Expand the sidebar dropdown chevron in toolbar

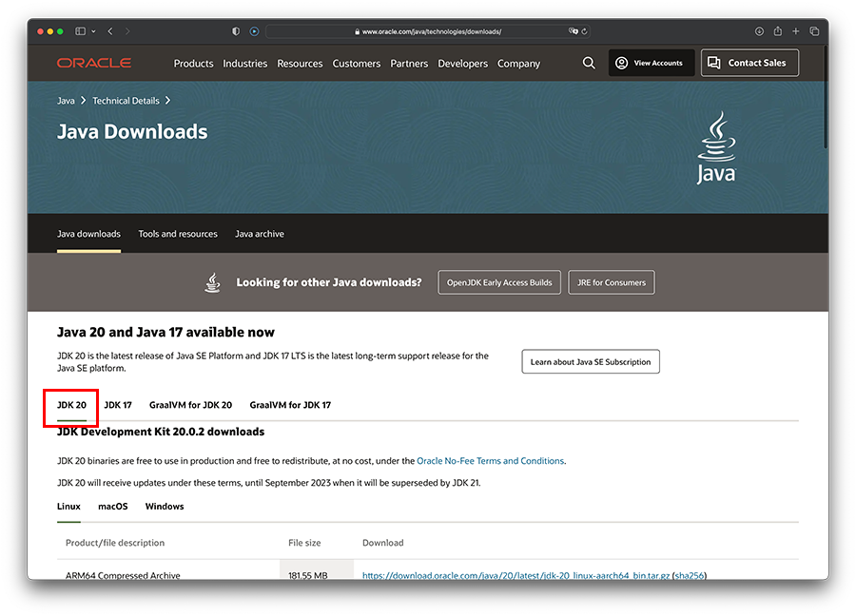[x=92, y=31]
